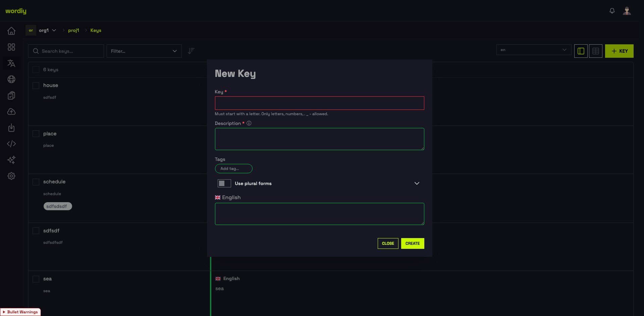Click the wordiy logo

click(16, 11)
